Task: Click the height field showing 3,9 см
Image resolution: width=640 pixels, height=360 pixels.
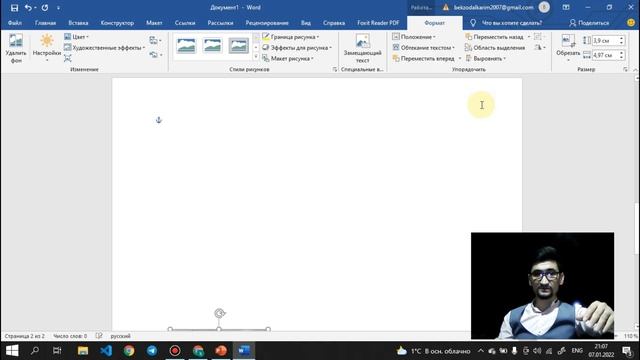Action: (605, 40)
